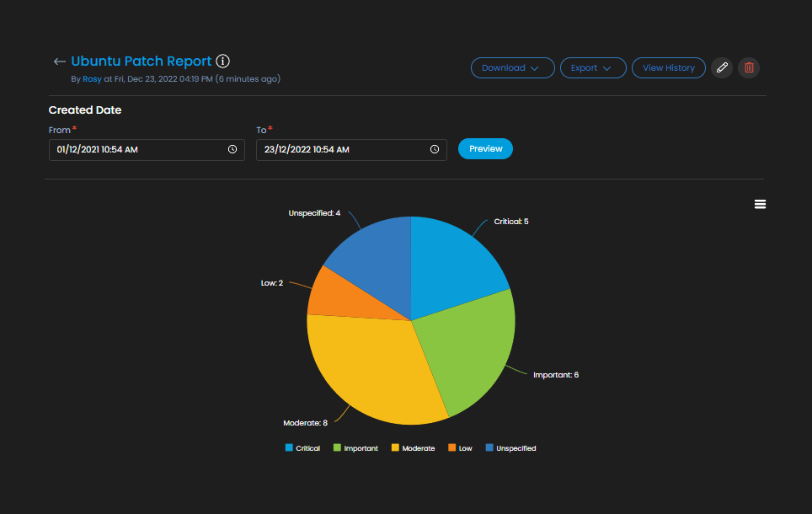The width and height of the screenshot is (812, 514).
Task: Click the Created Date heading
Action: [85, 110]
